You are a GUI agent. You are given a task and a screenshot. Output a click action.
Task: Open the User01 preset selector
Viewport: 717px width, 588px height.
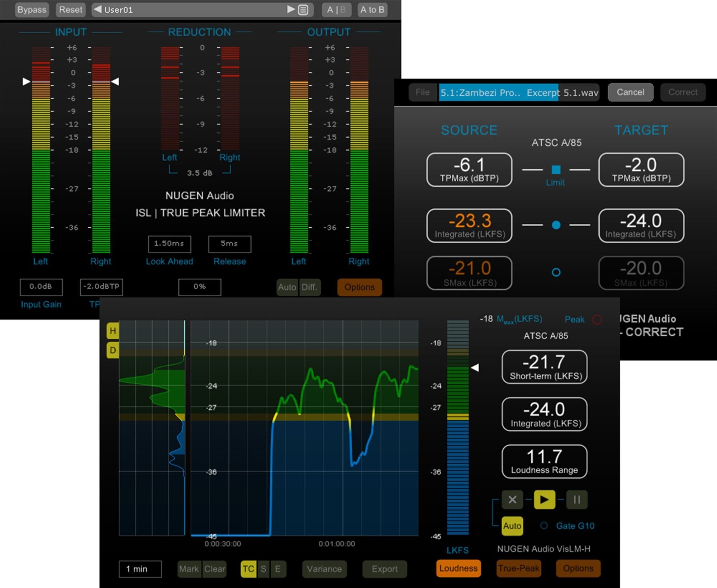tap(203, 10)
